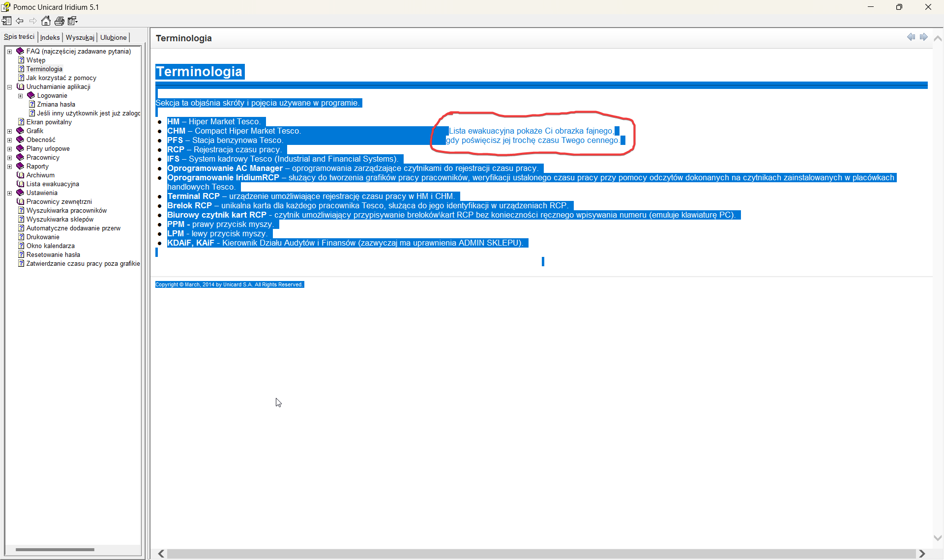
Task: Expand the FAQ tree node
Action: pyautogui.click(x=9, y=52)
